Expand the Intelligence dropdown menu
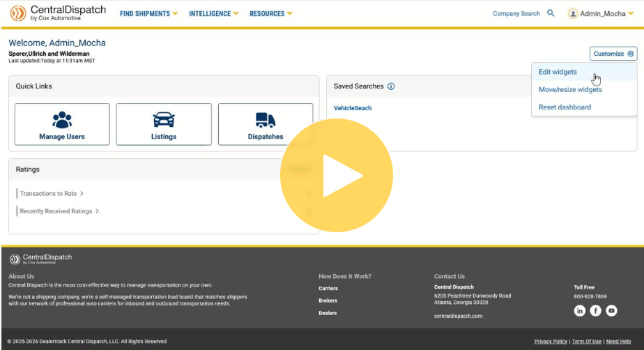This screenshot has width=644, height=350. (214, 13)
